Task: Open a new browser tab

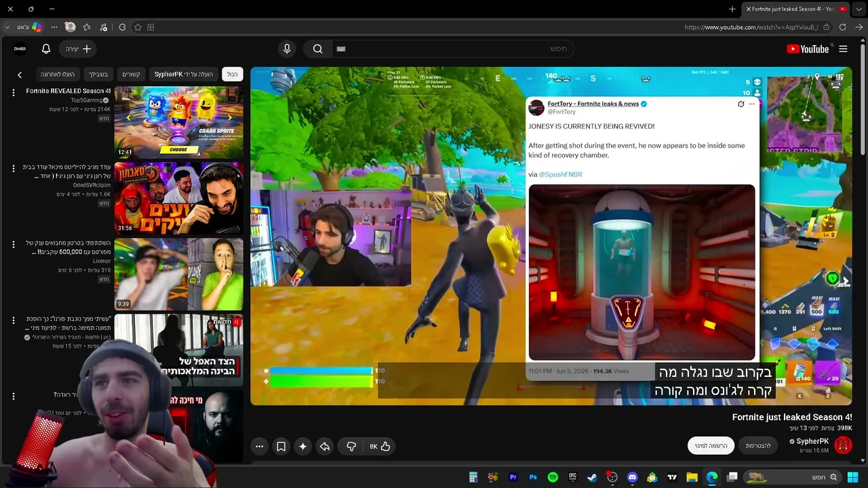Action: click(732, 9)
